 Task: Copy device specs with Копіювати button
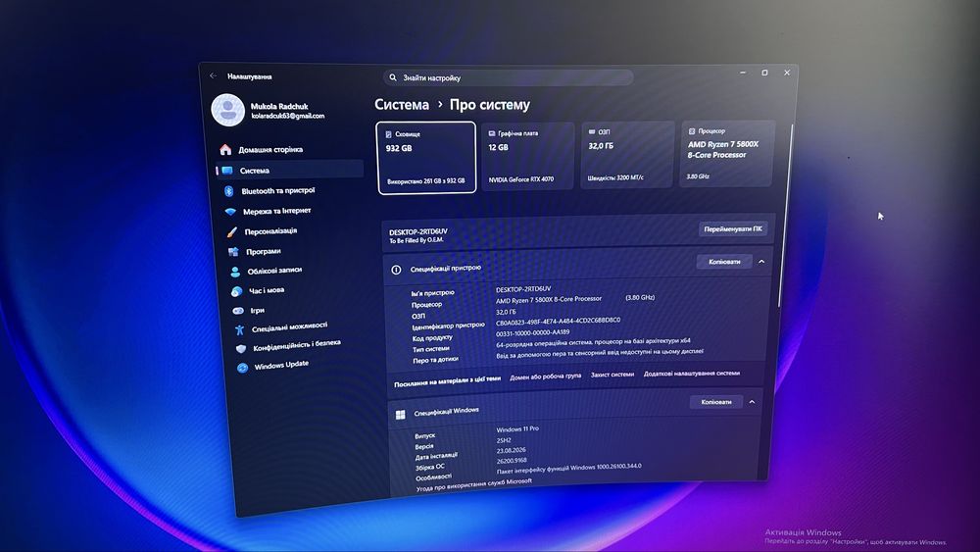(x=724, y=262)
